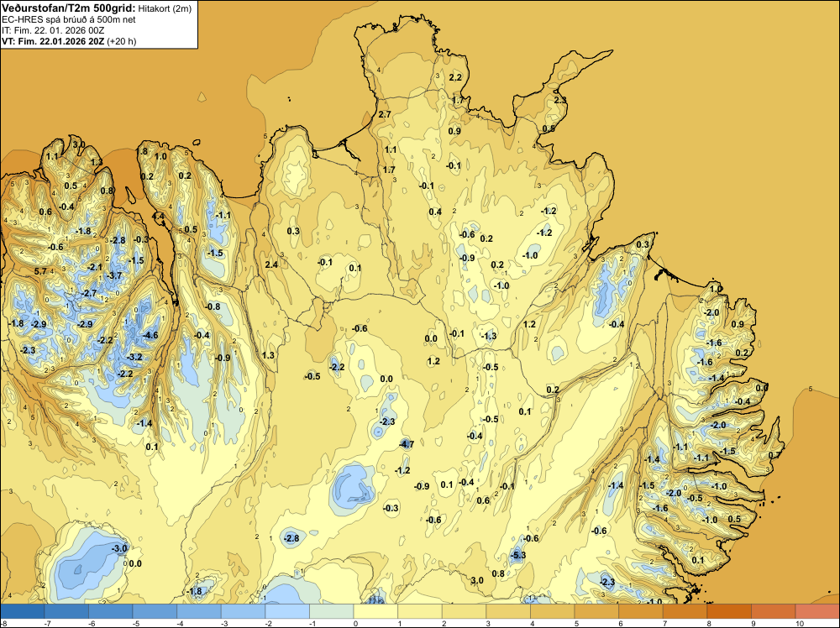Click the red-orange swatch between 9 and 10
Screen dimensions: 840x628
tap(773, 611)
